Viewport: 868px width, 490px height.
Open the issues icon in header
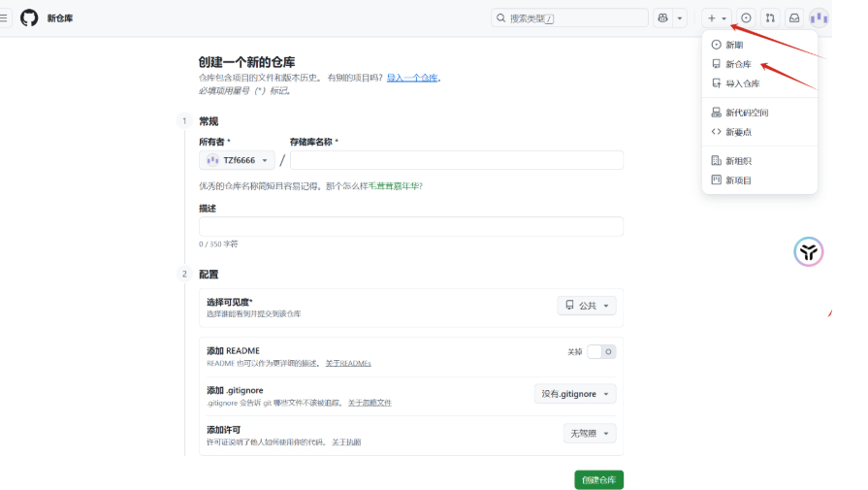click(x=746, y=17)
